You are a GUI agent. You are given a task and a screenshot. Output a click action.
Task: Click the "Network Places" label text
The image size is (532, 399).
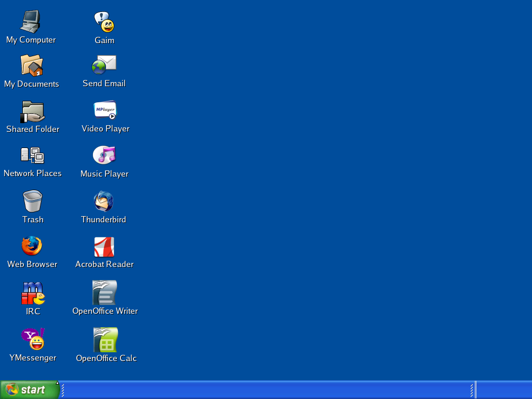coord(33,174)
